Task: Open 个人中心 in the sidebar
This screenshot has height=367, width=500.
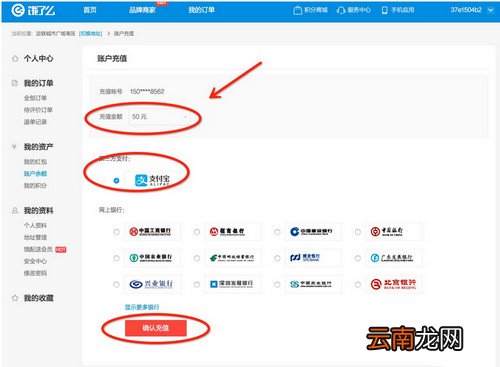Action: [38, 59]
